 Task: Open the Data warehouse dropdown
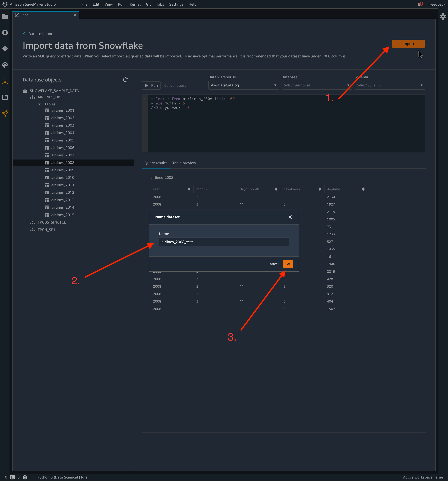tap(243, 85)
